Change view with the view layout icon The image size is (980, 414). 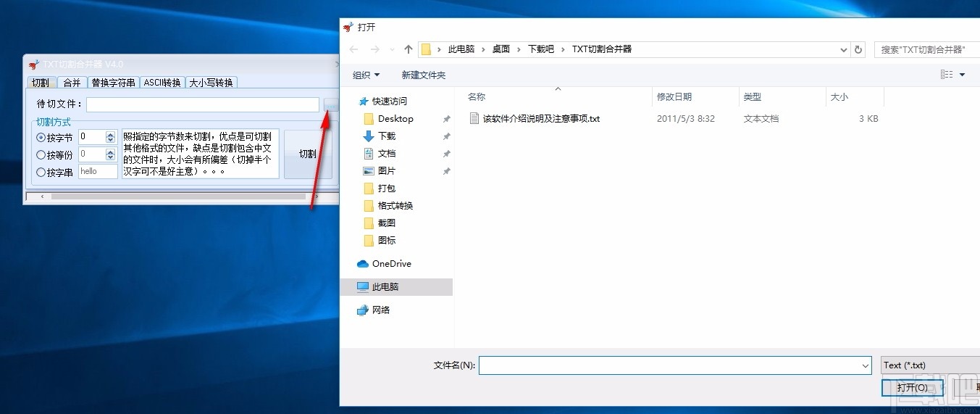[x=947, y=75]
